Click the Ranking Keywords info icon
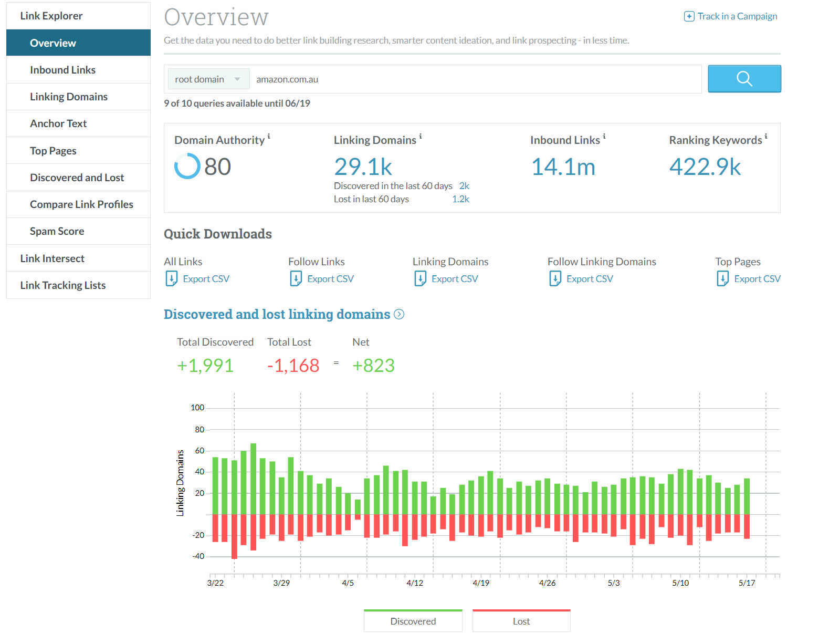 tap(766, 136)
